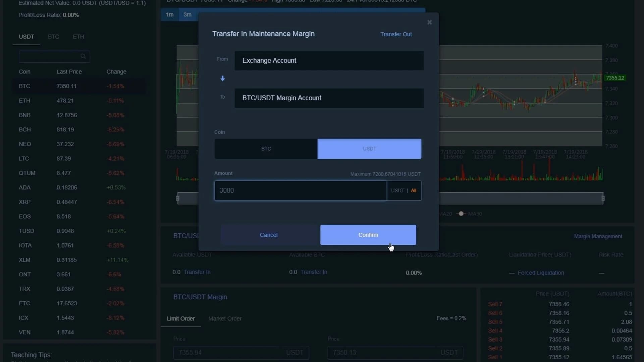This screenshot has width=644, height=362.
Task: Open Margin Management
Action: coord(598,236)
